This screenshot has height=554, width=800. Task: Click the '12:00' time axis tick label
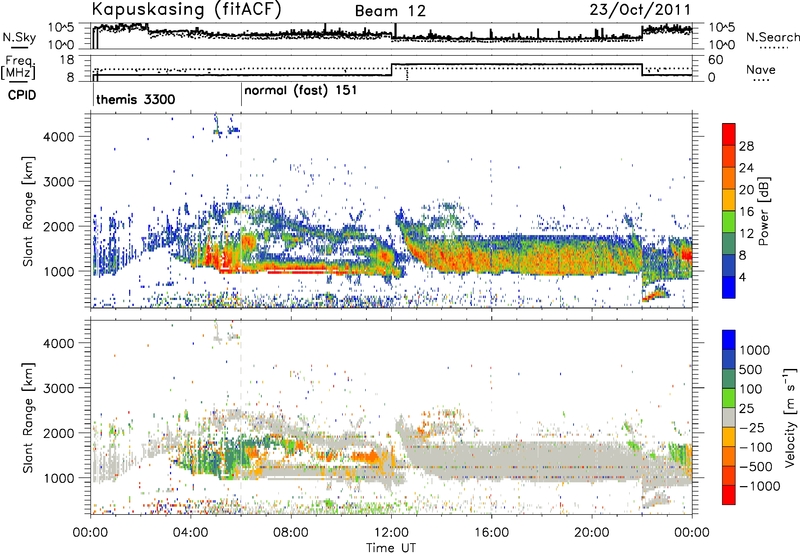(391, 532)
